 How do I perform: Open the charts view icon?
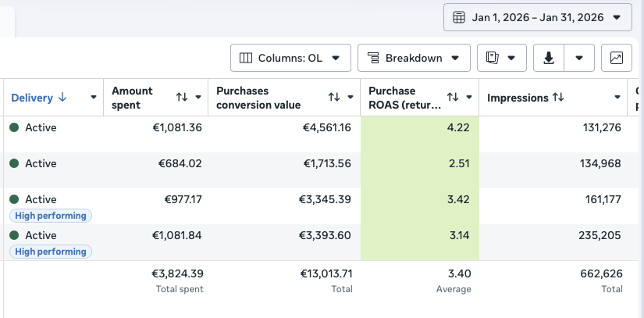[x=617, y=58]
